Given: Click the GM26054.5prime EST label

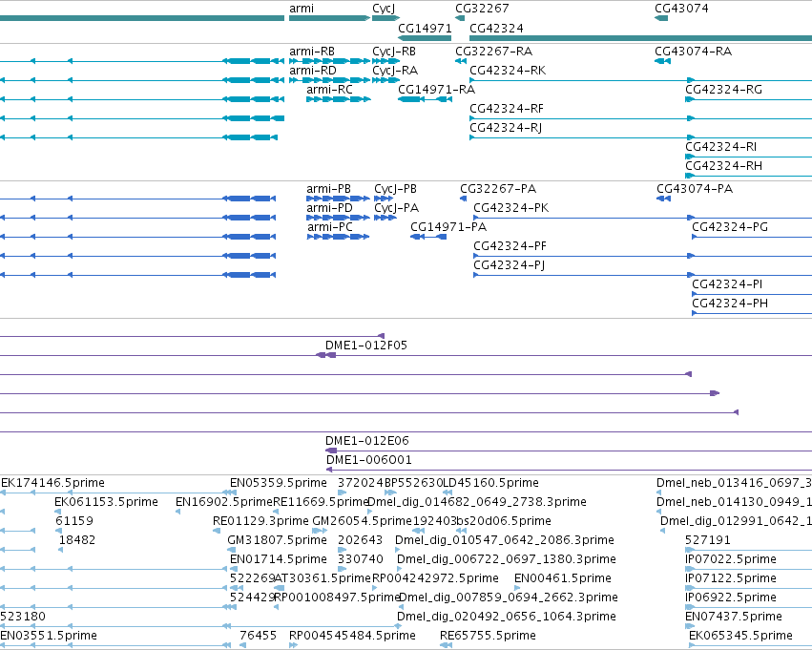Looking at the screenshot, I should tap(362, 521).
